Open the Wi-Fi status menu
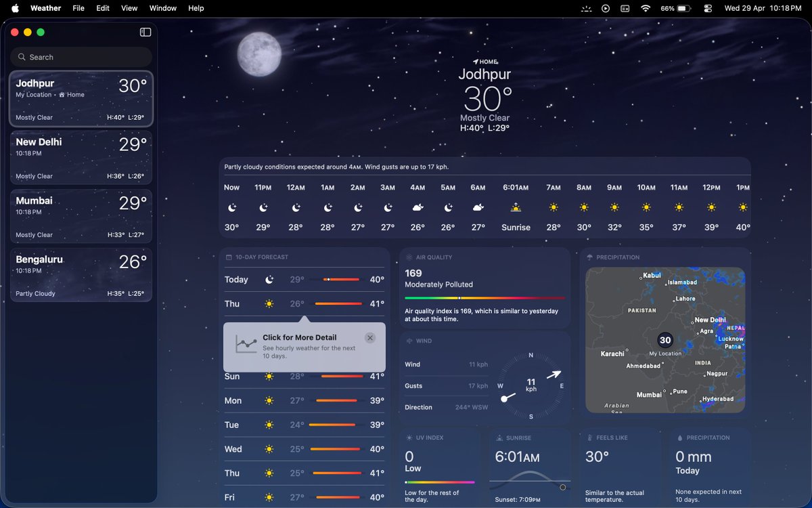Screen dimensions: 812x508 [x=646, y=8]
